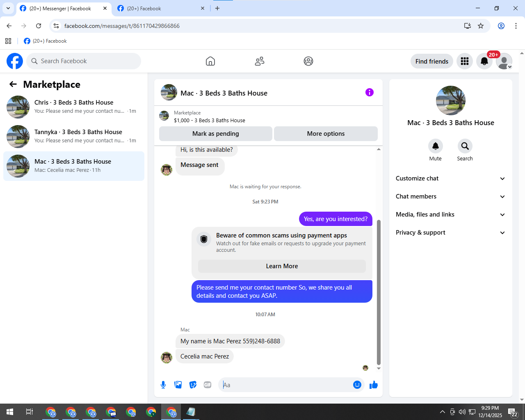525x420 pixels.
Task: Open Task View on the taskbar
Action: (30, 412)
